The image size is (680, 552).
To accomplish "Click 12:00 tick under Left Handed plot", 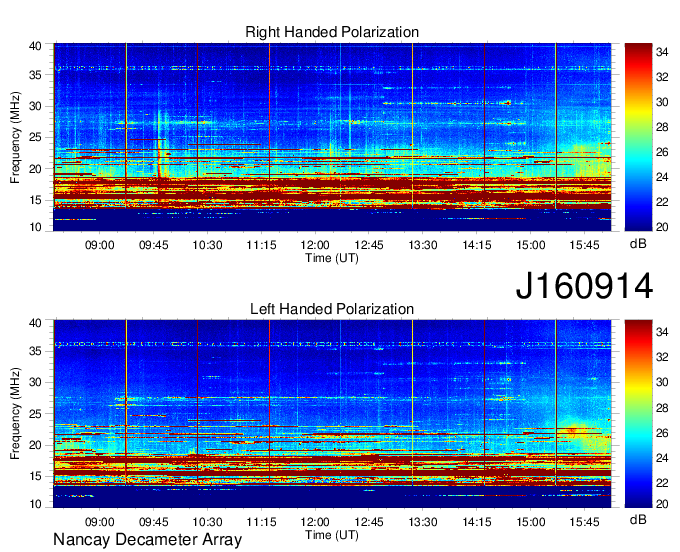I will coord(315,522).
